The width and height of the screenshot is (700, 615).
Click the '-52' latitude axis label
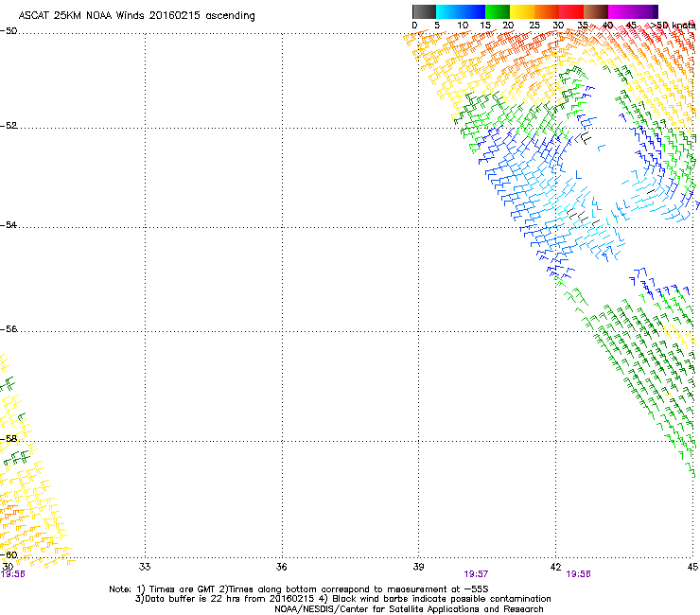pos(9,126)
